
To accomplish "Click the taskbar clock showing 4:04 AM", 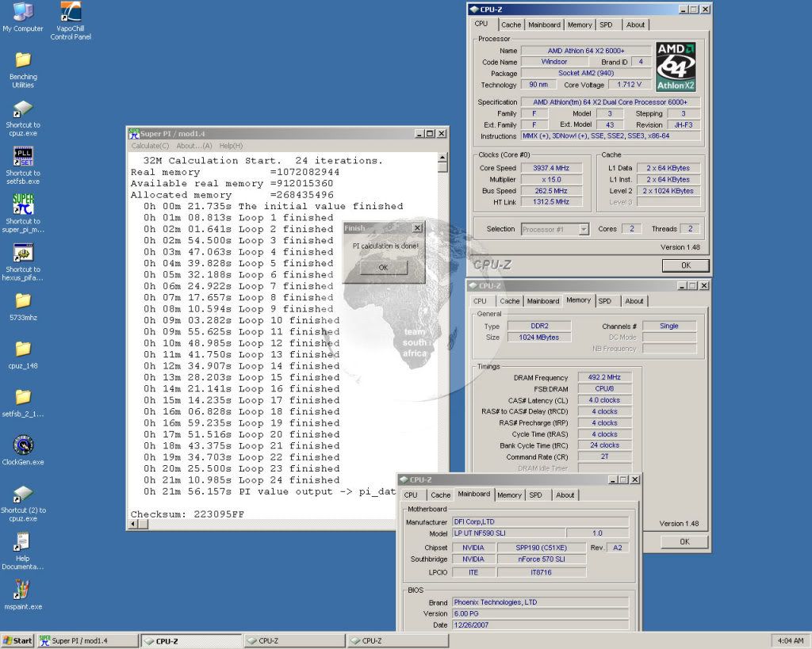I will [791, 641].
